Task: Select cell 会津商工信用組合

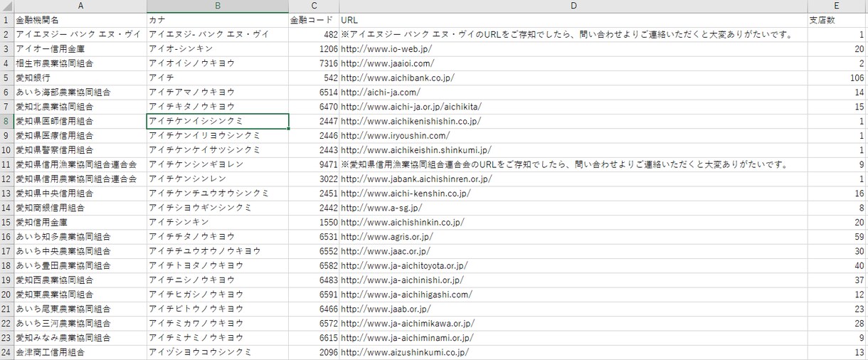Action: click(80, 352)
